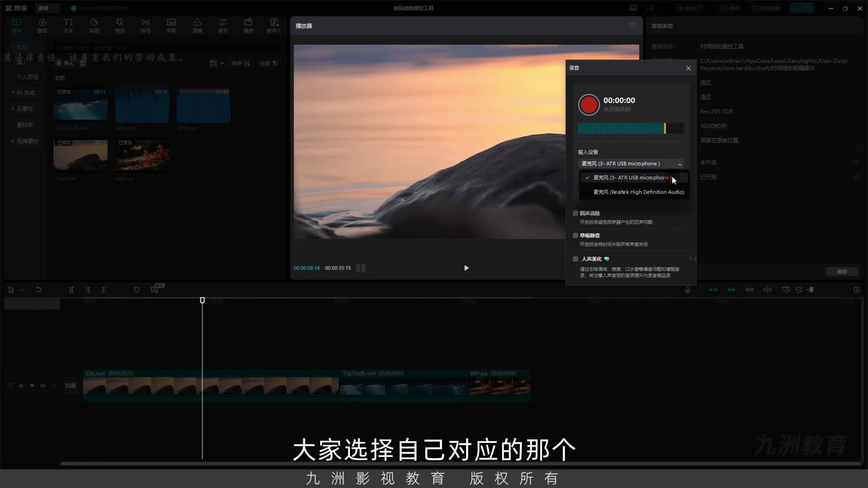Select 麦克风 (3- ATR USB microphone) option

click(x=634, y=178)
